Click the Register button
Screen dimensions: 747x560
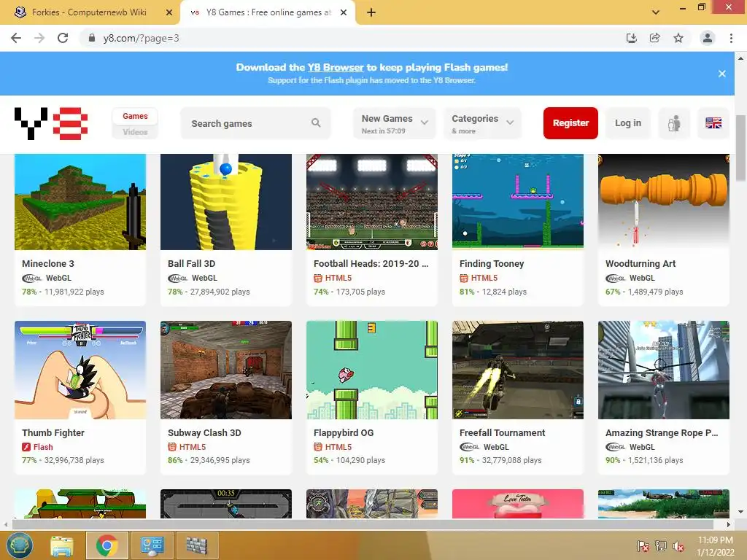click(x=570, y=122)
